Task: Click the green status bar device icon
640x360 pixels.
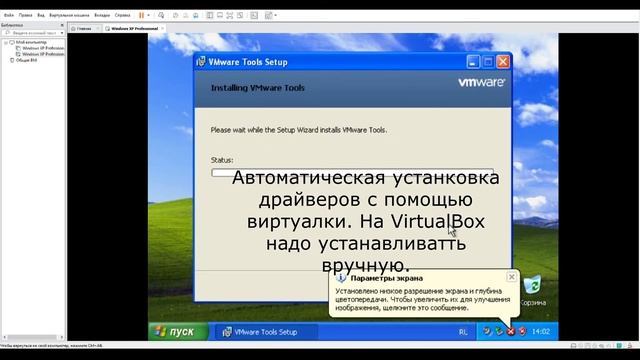Action: 619,346
